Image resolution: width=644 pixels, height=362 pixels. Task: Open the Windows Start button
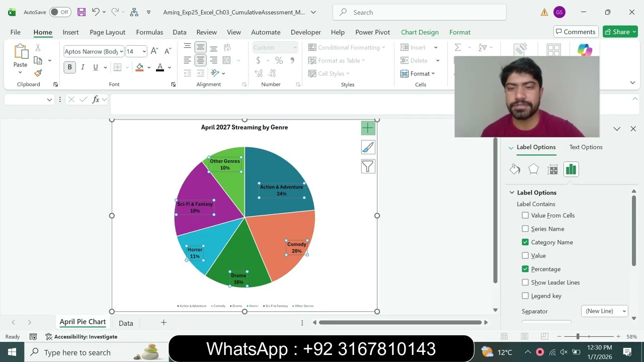click(12, 352)
